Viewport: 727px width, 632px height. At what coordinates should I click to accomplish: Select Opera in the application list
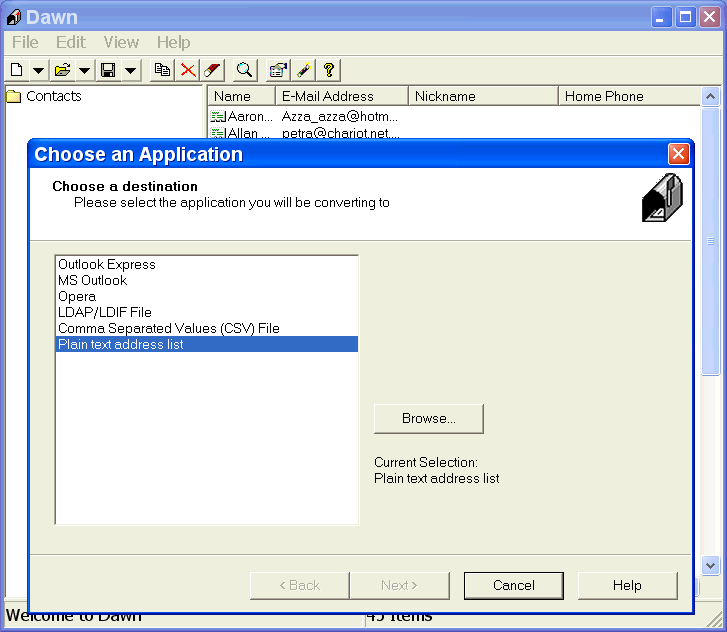coord(206,296)
